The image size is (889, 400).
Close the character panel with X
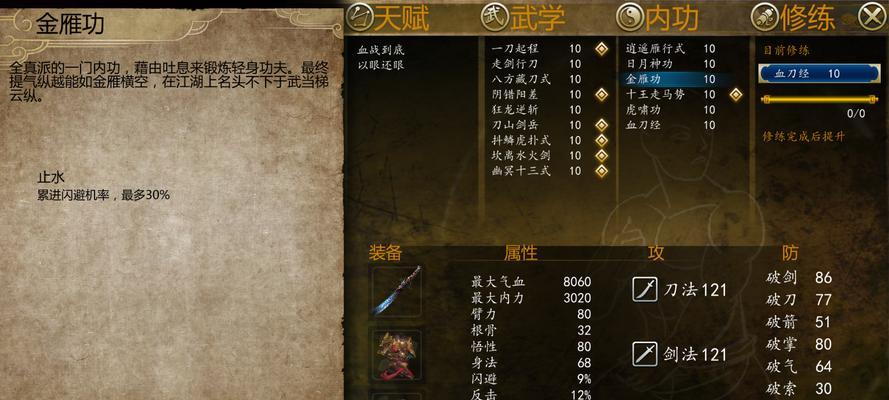871,18
